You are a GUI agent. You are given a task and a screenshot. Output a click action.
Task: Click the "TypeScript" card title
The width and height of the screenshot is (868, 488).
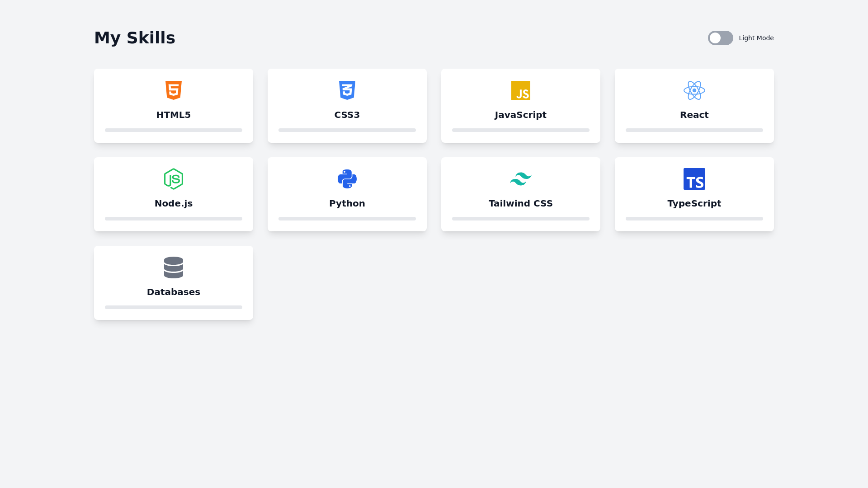pyautogui.click(x=694, y=203)
